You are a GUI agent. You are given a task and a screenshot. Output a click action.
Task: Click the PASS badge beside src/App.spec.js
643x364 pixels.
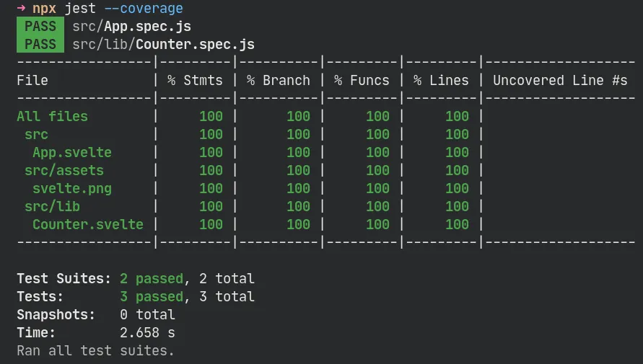(40, 27)
